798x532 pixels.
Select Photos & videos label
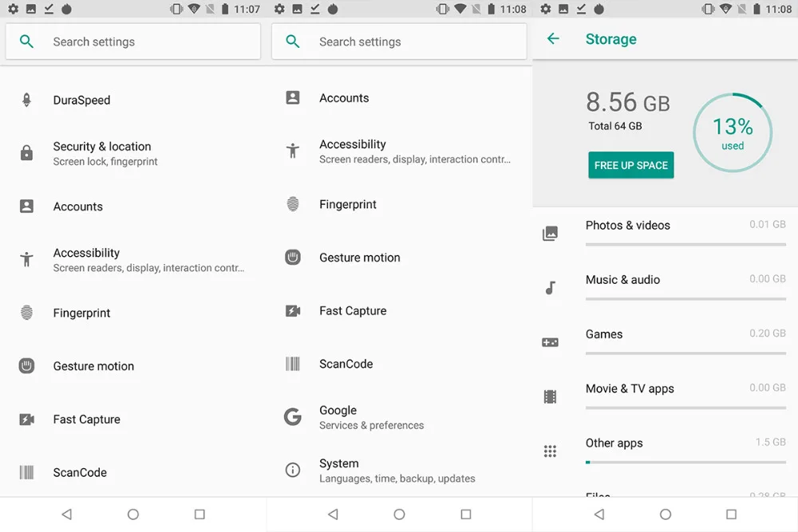click(627, 225)
